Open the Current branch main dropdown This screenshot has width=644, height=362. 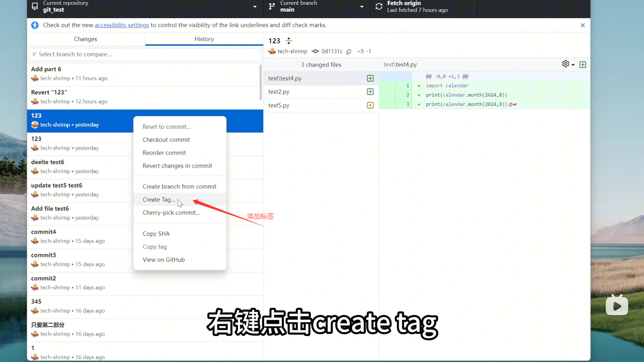click(x=362, y=6)
